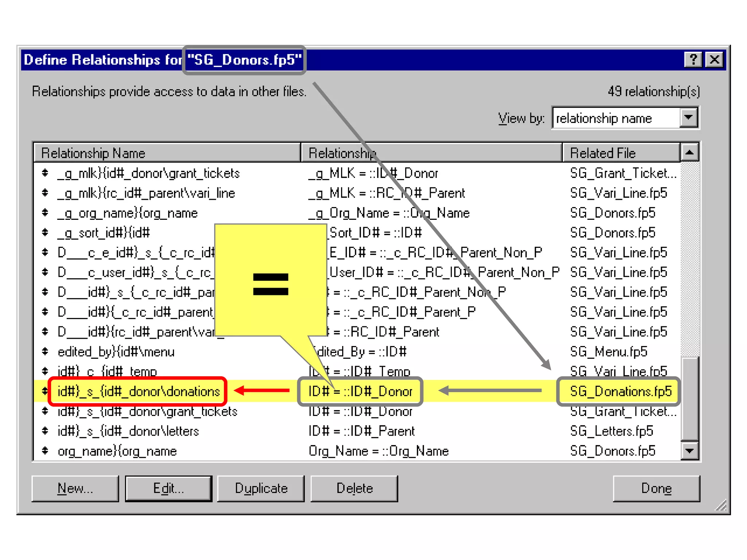The width and height of the screenshot is (747, 560).
Task: Click the Edit... button
Action: click(x=169, y=489)
